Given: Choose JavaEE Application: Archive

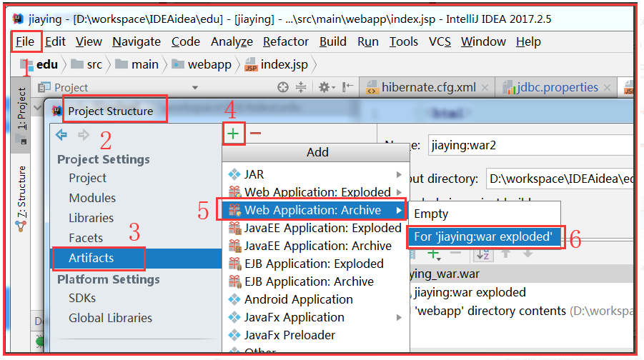Looking at the screenshot, I should point(316,246).
